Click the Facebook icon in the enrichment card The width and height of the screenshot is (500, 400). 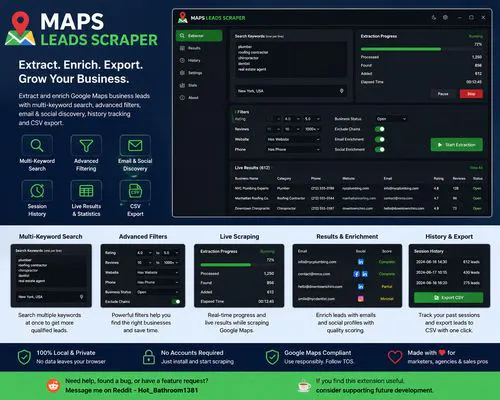356,274
